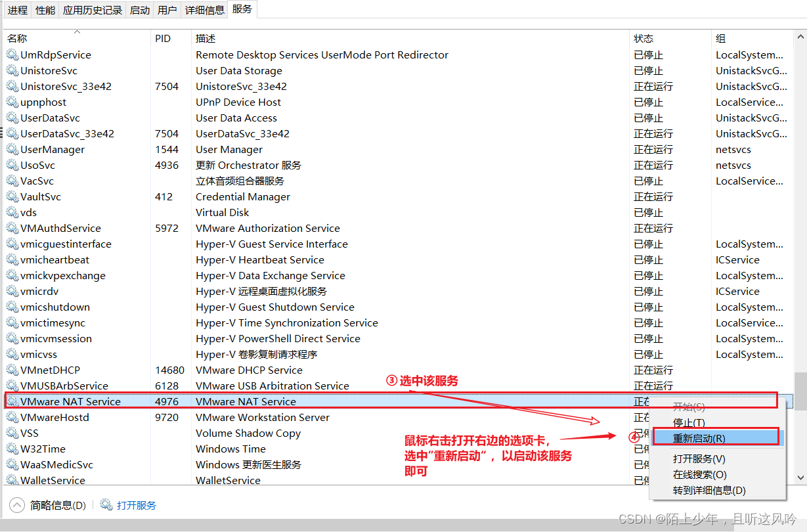Screen dimensions: 807x532
Task: Click PID value 14680
Action: [169, 370]
